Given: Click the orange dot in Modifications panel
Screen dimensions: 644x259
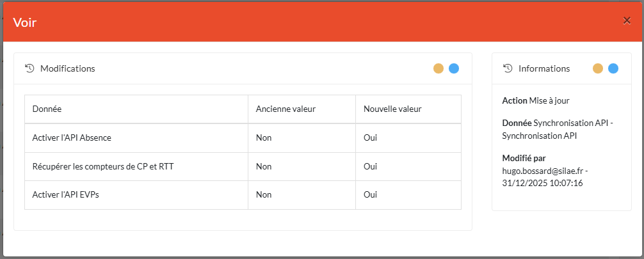Looking at the screenshot, I should [x=439, y=68].
